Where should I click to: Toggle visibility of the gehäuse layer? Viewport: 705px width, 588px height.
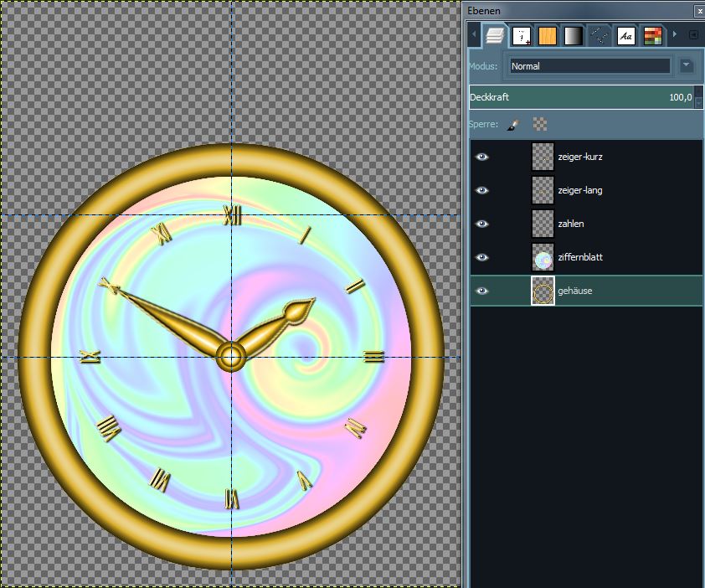(482, 291)
